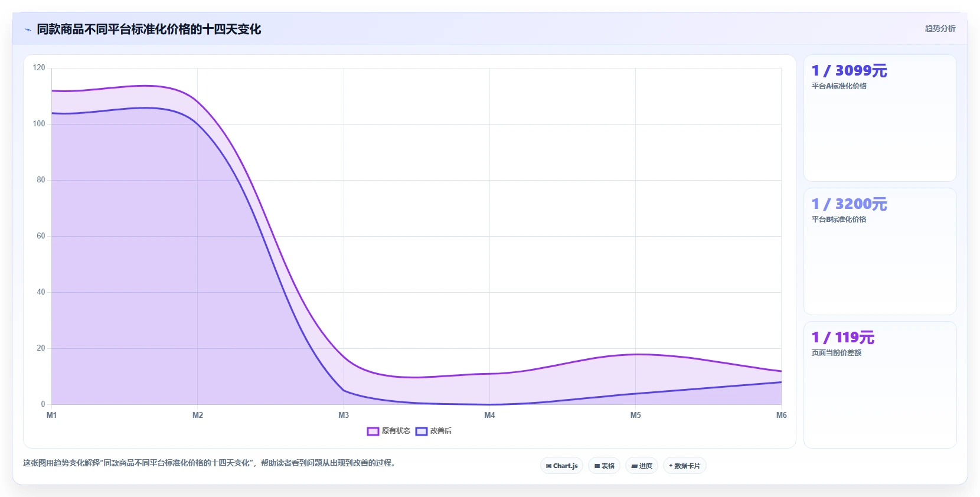Click the 趋势分析 label in the header
Image resolution: width=980 pixels, height=497 pixels.
tap(940, 28)
